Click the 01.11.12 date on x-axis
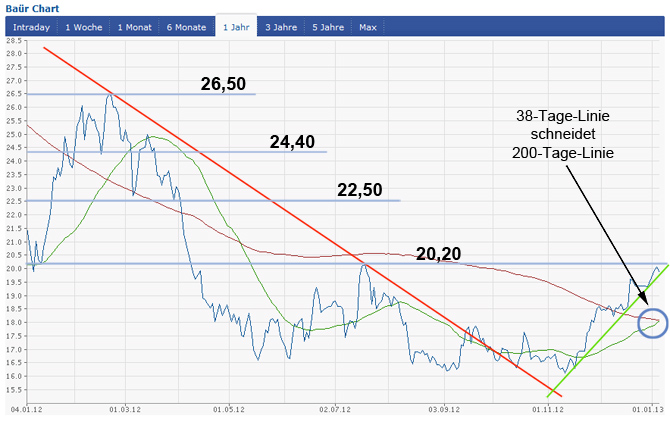 click(x=547, y=409)
